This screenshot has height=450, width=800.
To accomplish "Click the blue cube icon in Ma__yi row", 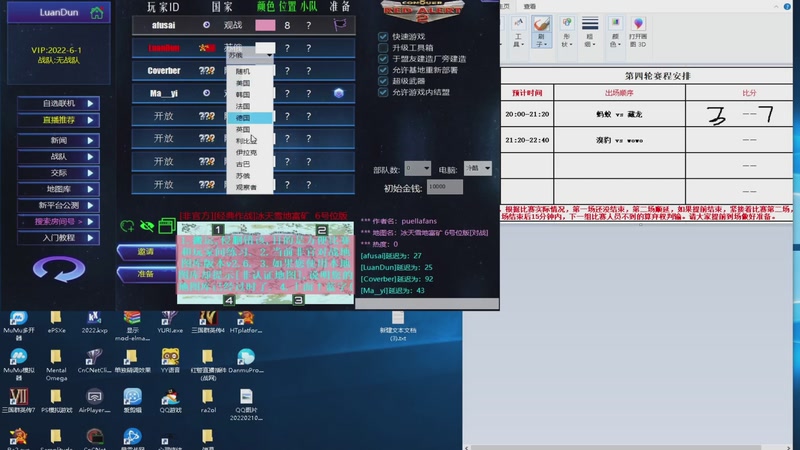I will click(x=339, y=93).
